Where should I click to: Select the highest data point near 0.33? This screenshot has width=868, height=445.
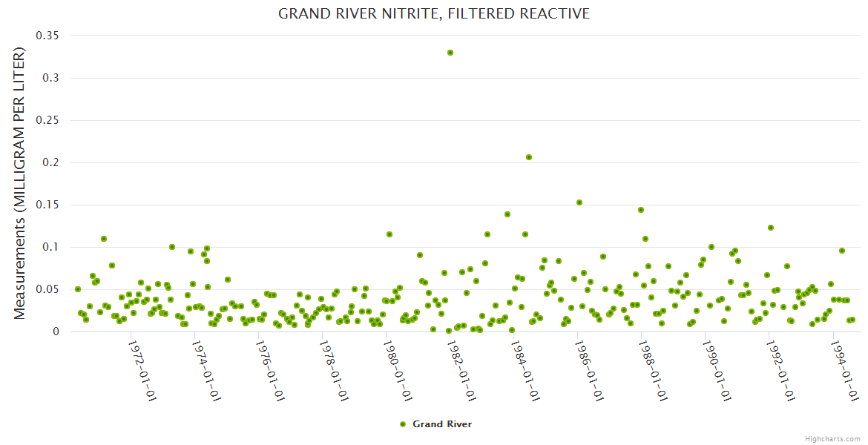450,53
